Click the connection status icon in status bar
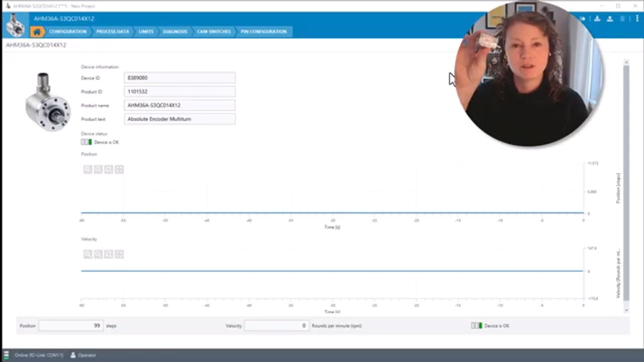 (x=7, y=355)
